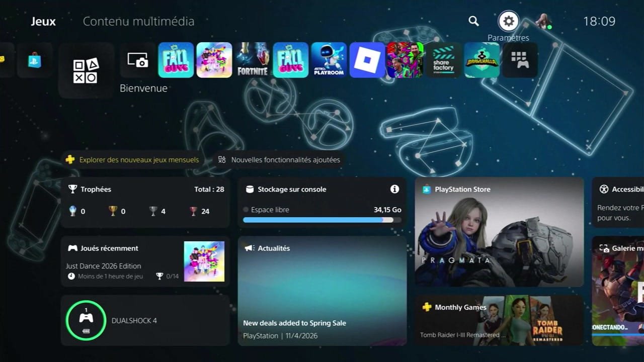
Task: Open the Galerie multimédia card
Action: pyautogui.click(x=618, y=291)
